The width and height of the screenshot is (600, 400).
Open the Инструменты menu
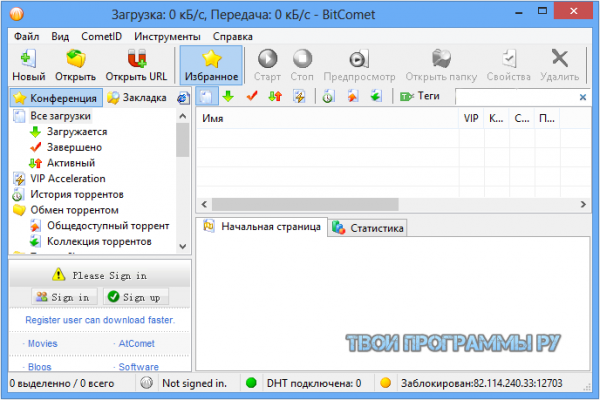[167, 37]
